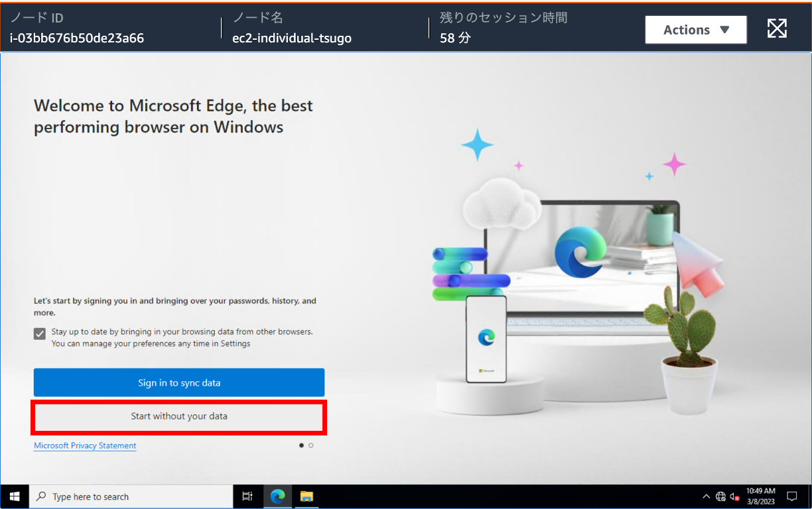Click the network globe icon in system tray

(720, 496)
